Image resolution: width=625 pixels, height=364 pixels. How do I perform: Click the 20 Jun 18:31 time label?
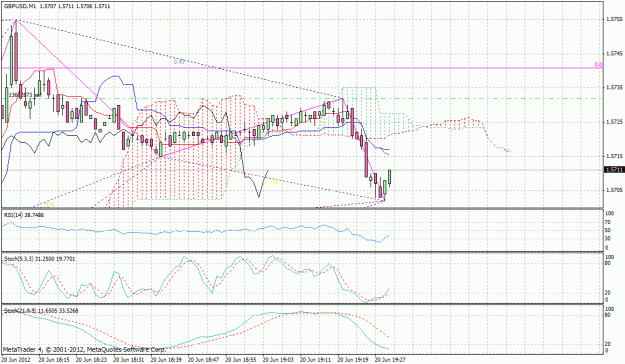click(x=128, y=360)
